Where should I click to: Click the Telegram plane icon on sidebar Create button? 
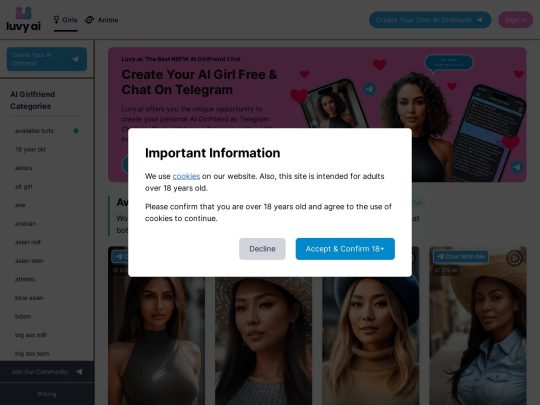(x=75, y=59)
